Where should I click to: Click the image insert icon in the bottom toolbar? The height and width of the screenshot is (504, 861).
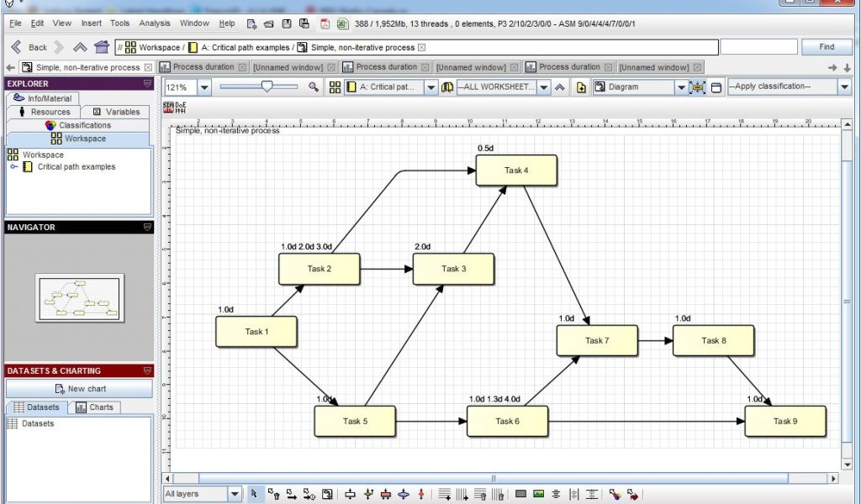[x=538, y=494]
